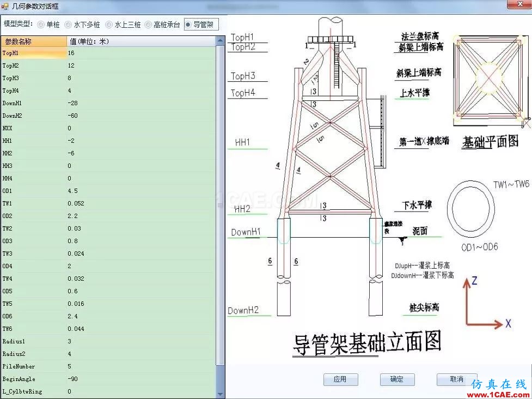Edit the TW3 value 0.024
Image resolution: width=532 pixels, height=399 pixels.
pyautogui.click(x=141, y=253)
